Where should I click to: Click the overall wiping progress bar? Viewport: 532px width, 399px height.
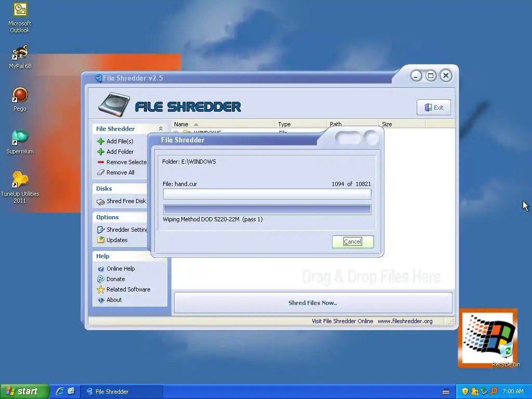click(267, 209)
